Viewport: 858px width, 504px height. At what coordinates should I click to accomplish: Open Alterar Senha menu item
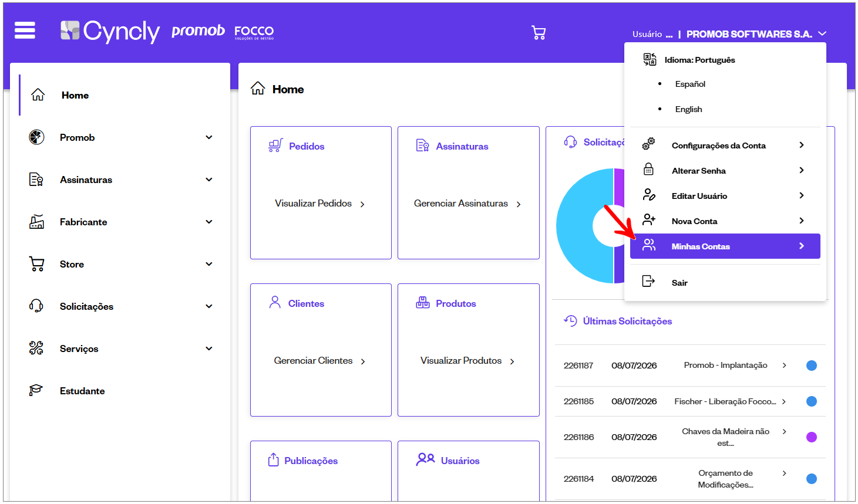[x=725, y=170]
